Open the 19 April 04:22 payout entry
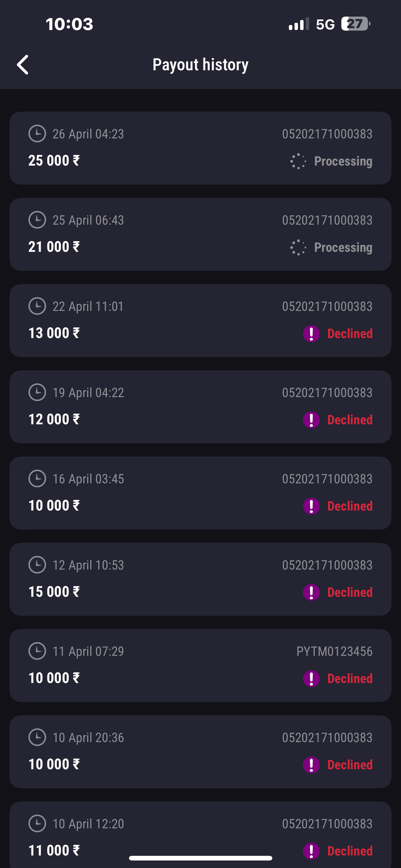This screenshot has width=401, height=868. pos(200,407)
